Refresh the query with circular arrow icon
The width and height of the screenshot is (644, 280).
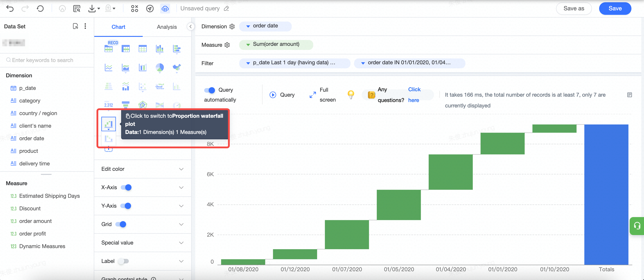pos(40,9)
